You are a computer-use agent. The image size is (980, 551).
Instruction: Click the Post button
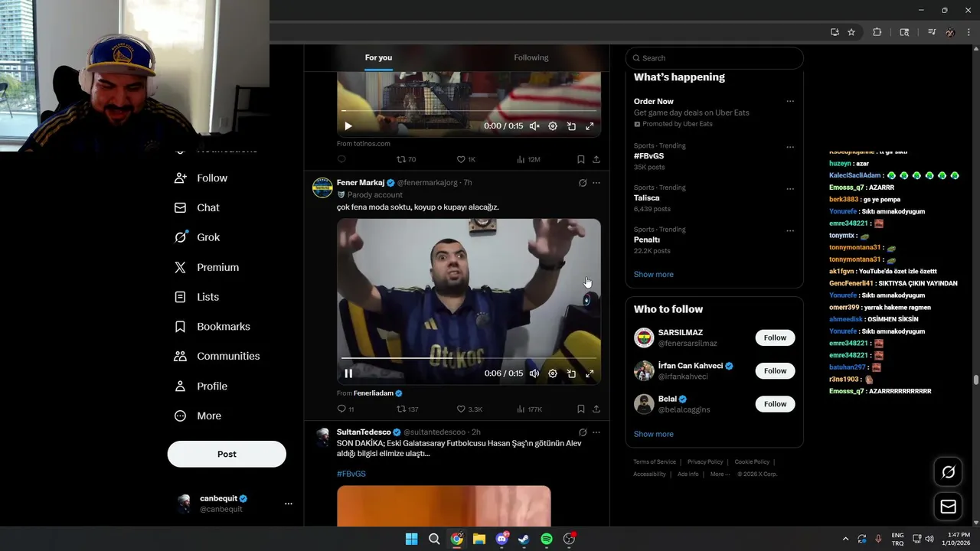(x=227, y=454)
